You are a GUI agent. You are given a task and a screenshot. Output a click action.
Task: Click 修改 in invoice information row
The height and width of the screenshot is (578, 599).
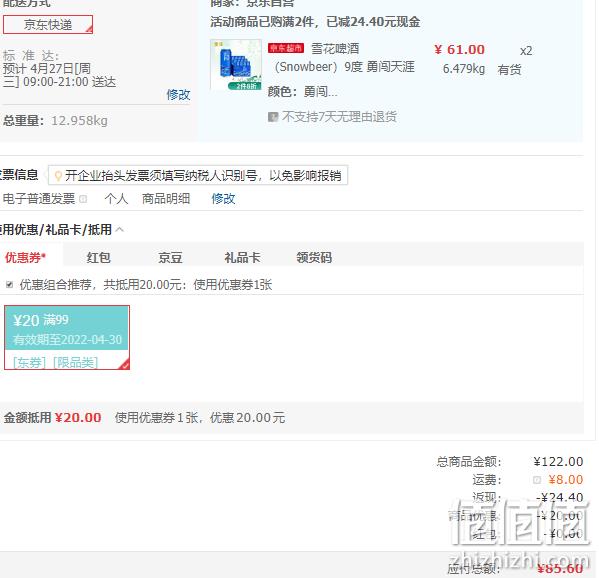pyautogui.click(x=223, y=199)
